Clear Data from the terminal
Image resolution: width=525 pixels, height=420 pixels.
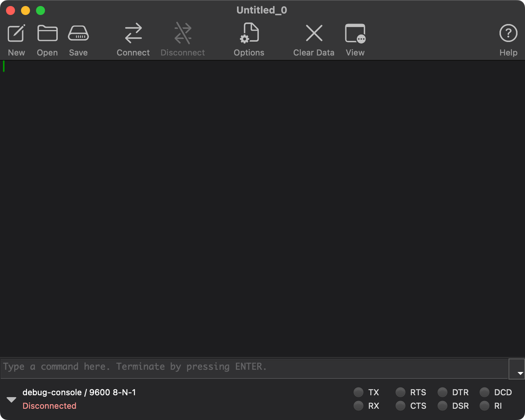click(x=314, y=34)
